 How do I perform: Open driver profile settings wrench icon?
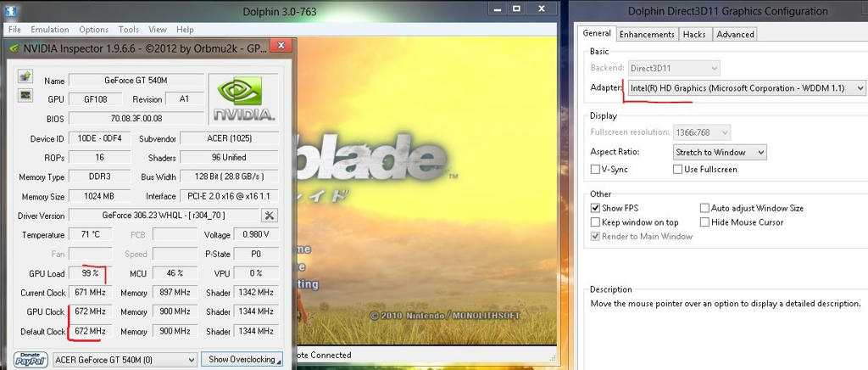point(270,216)
